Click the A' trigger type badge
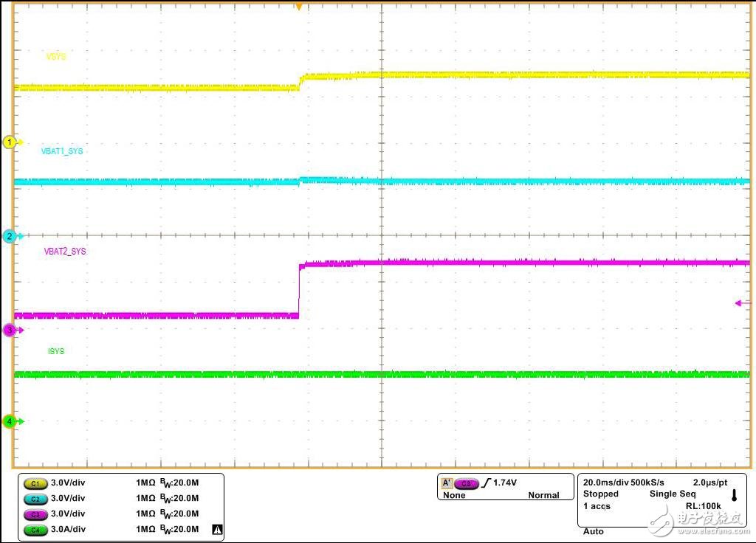The height and width of the screenshot is (543, 756). pos(447,483)
